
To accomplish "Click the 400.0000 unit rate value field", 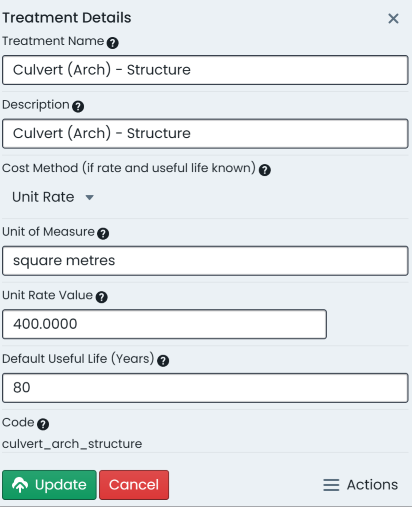I will pos(164,324).
